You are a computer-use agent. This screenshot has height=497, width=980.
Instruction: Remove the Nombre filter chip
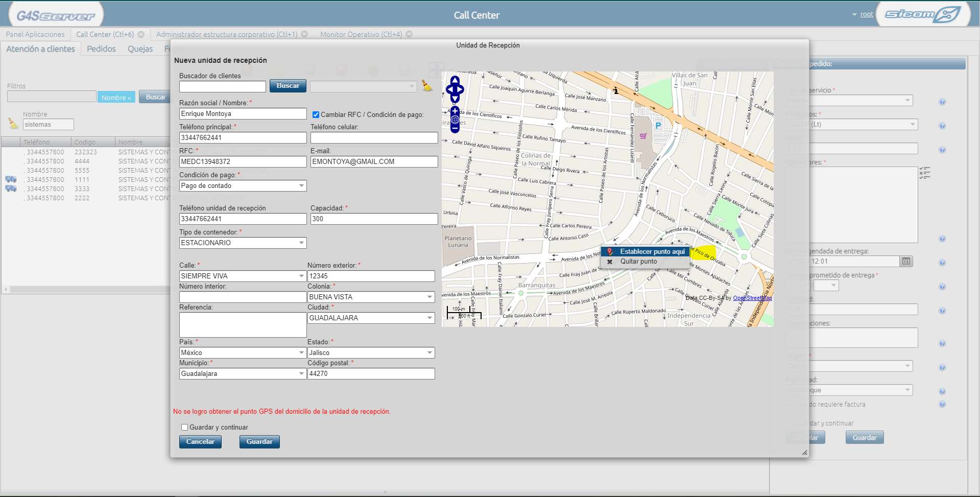point(129,98)
